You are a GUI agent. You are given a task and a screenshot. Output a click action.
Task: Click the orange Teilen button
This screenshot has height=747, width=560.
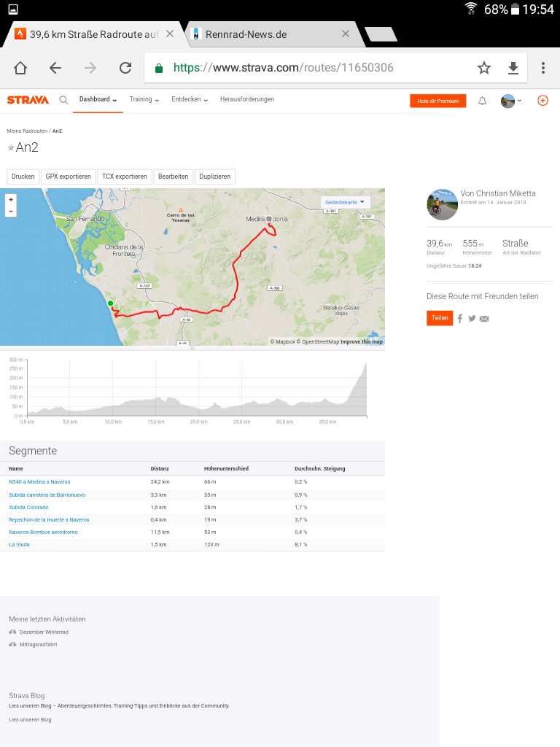tap(440, 318)
